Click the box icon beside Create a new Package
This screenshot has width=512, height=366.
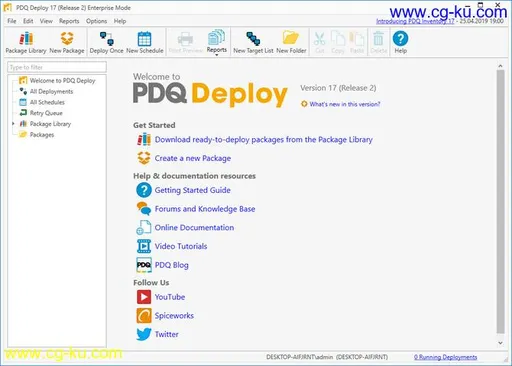[x=144, y=158]
